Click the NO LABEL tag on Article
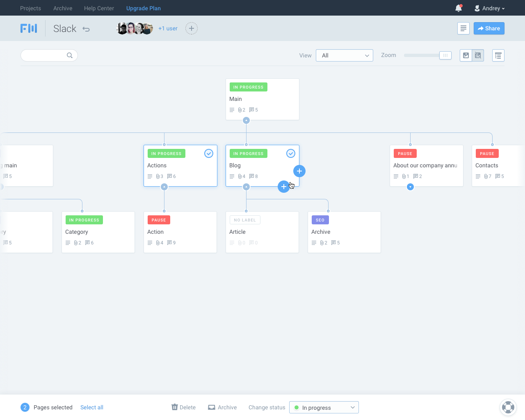 pyautogui.click(x=245, y=220)
